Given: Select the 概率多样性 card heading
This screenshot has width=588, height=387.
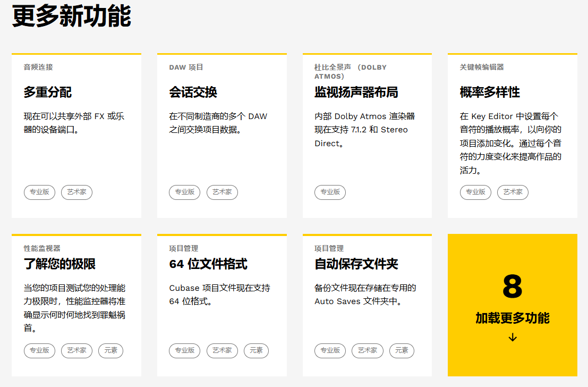Looking at the screenshot, I should point(490,92).
